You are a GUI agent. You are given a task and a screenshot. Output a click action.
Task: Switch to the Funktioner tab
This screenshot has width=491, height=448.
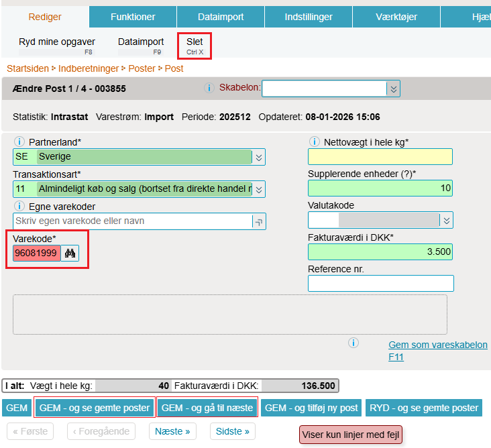coord(133,17)
